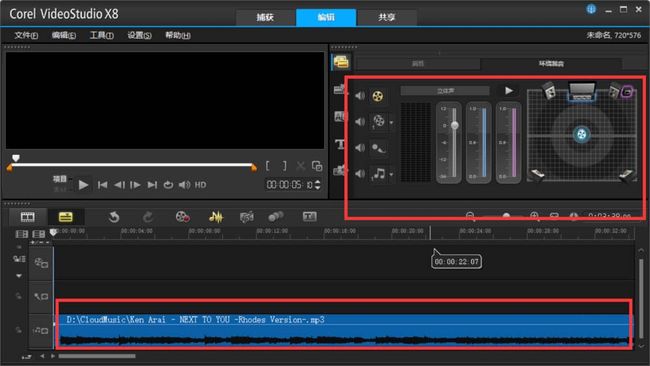This screenshot has height=366, width=650.
Task: Open the Record/Capture option icon
Action: pyautogui.click(x=183, y=217)
